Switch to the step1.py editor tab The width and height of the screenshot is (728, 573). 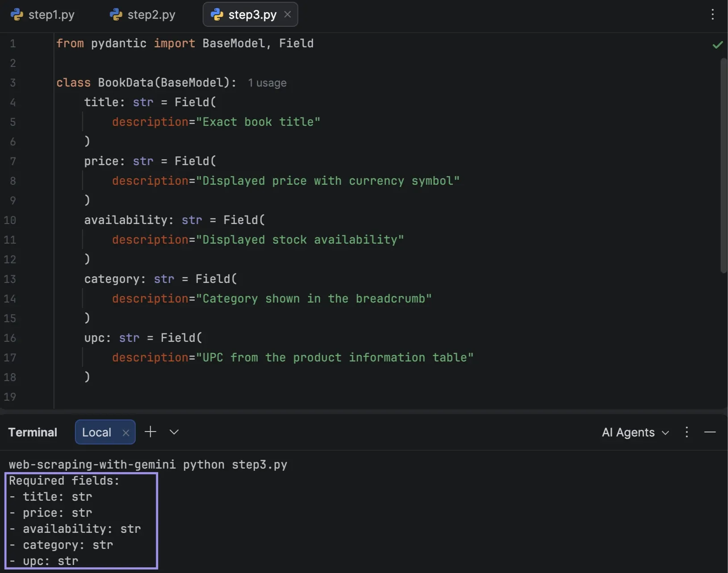[43, 15]
